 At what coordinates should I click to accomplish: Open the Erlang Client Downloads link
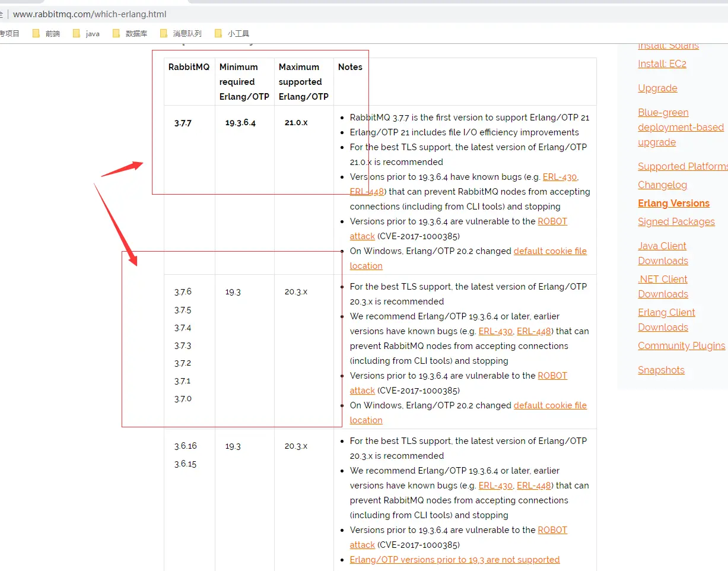666,319
